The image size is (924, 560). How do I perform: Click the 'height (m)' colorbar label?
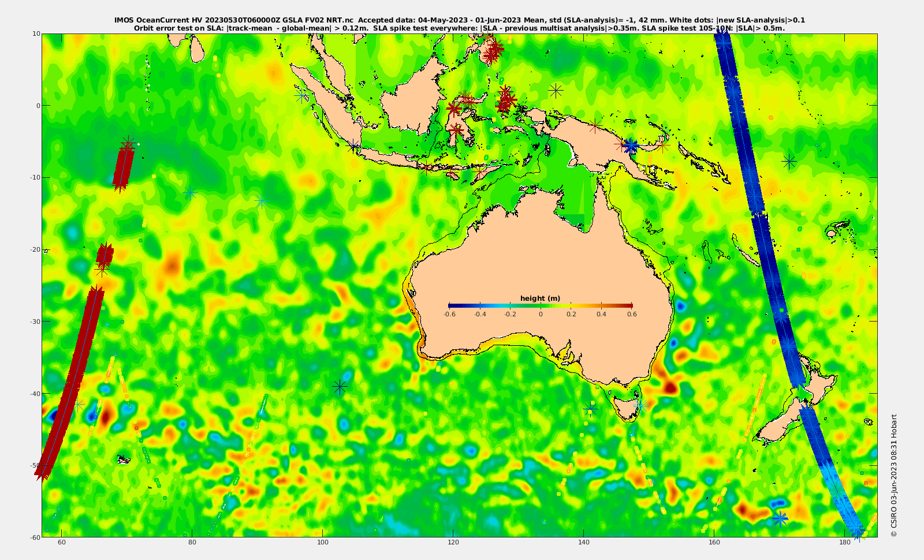pyautogui.click(x=540, y=298)
